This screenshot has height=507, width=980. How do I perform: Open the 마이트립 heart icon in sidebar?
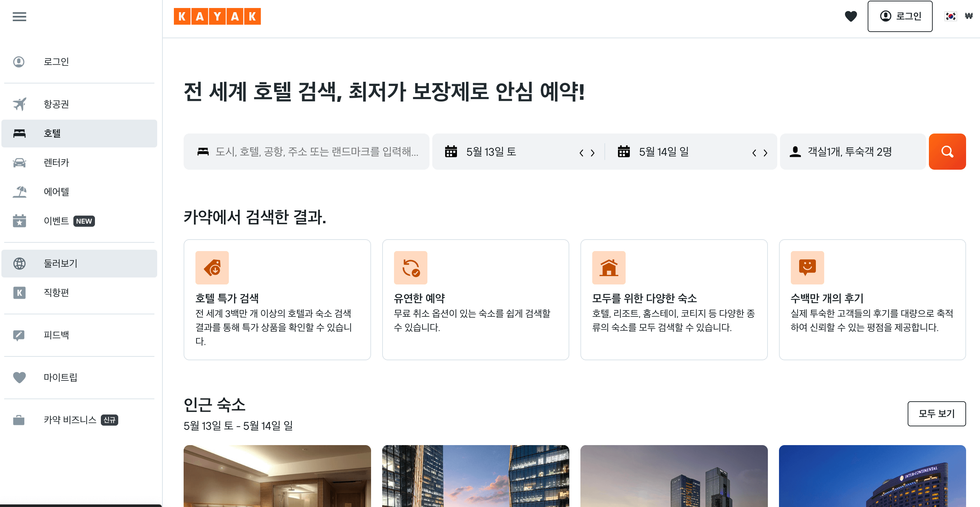[19, 377]
